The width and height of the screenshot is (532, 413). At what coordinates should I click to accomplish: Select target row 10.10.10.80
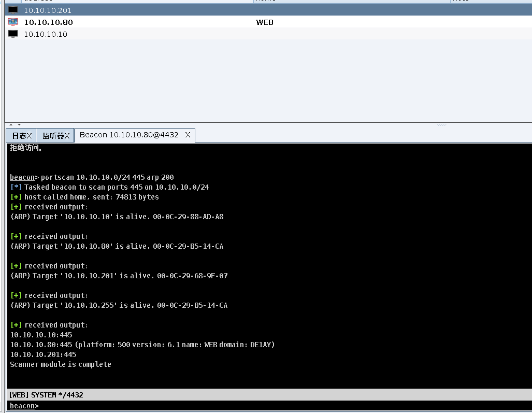point(268,22)
